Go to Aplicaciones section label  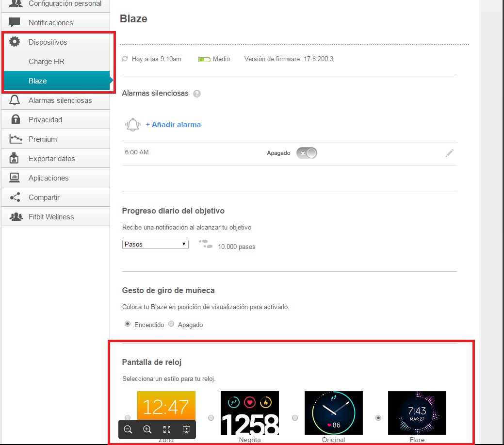pyautogui.click(x=49, y=178)
